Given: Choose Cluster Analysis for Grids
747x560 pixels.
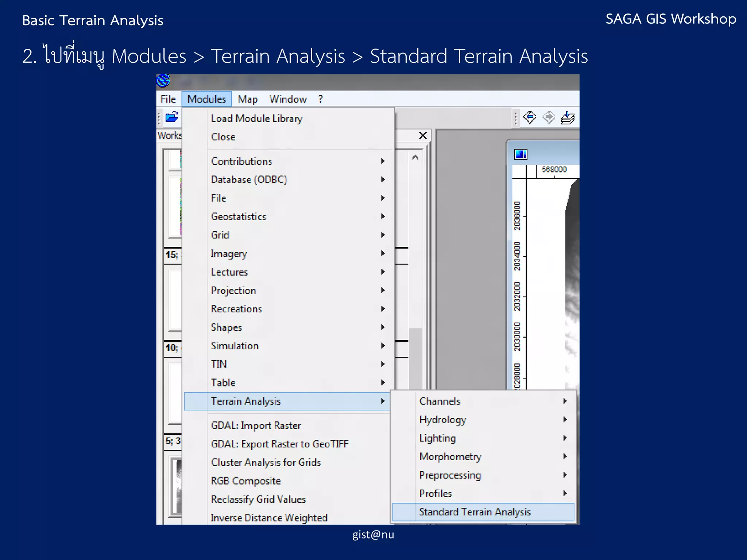Looking at the screenshot, I should click(287, 462).
